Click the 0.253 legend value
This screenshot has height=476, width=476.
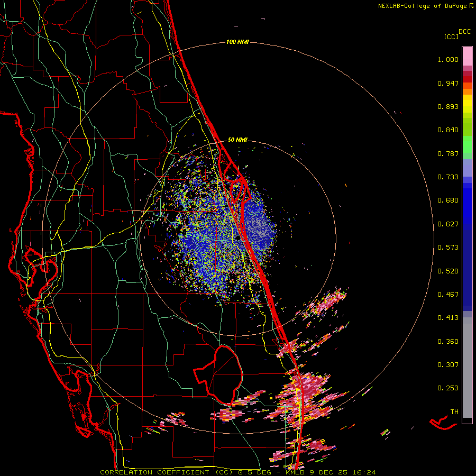tap(448, 388)
